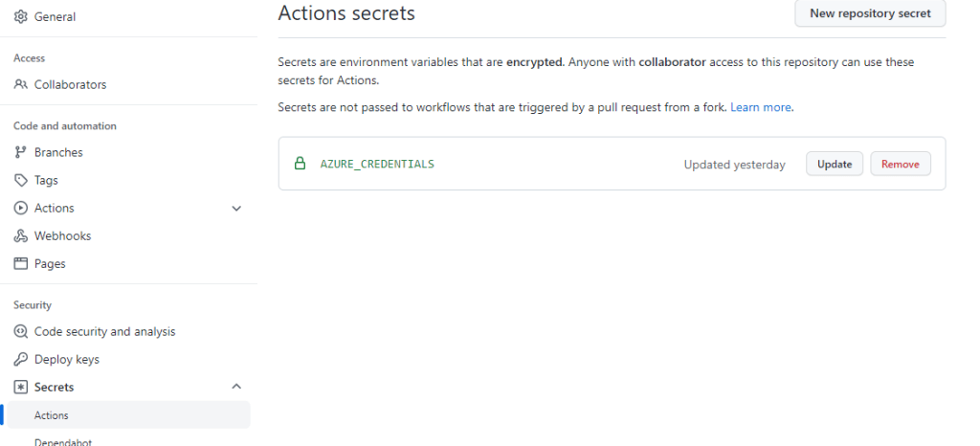Screen dimensions: 980x446
Task: Click the green lock icon beside AZURE_CREDENTIALS
Action: coord(300,164)
